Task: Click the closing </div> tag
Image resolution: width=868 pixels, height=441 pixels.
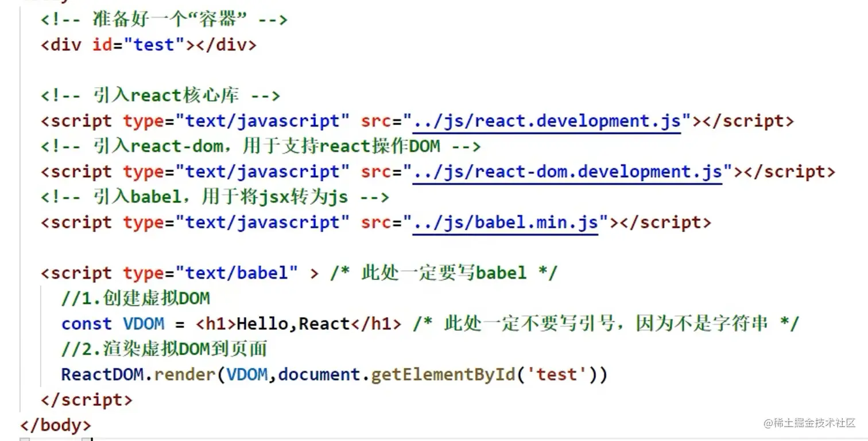Action: coord(226,45)
